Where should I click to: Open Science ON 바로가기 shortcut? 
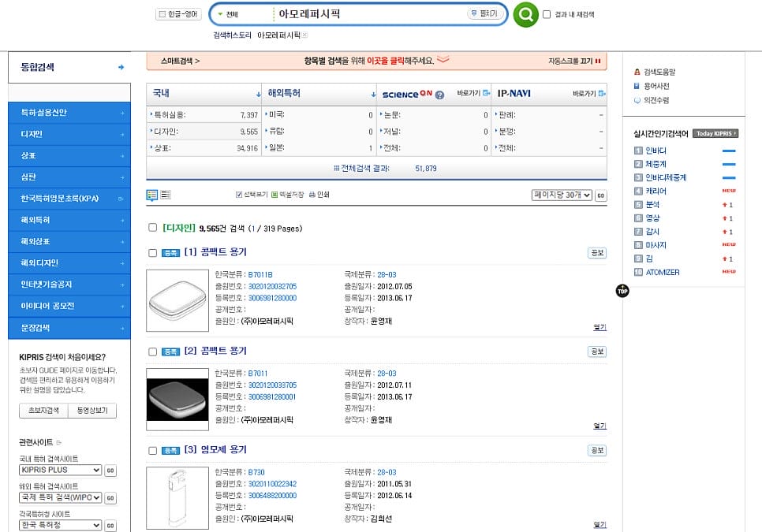(473, 93)
